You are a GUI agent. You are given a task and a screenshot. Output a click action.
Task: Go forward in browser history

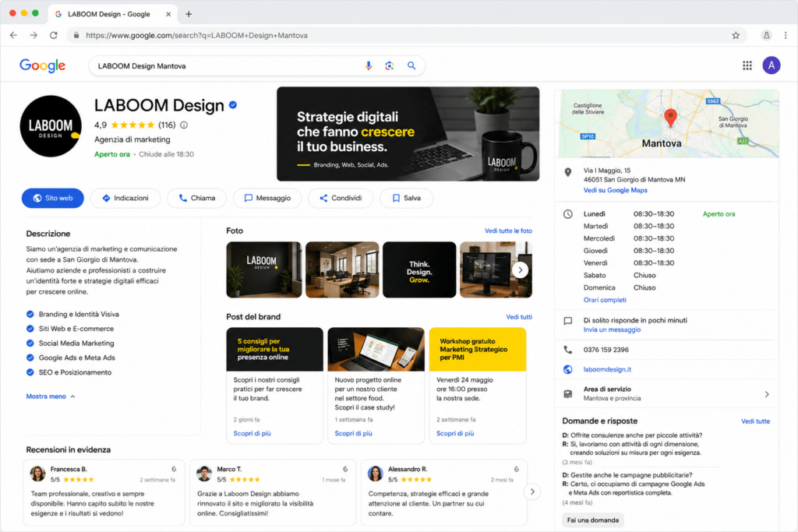34,35
